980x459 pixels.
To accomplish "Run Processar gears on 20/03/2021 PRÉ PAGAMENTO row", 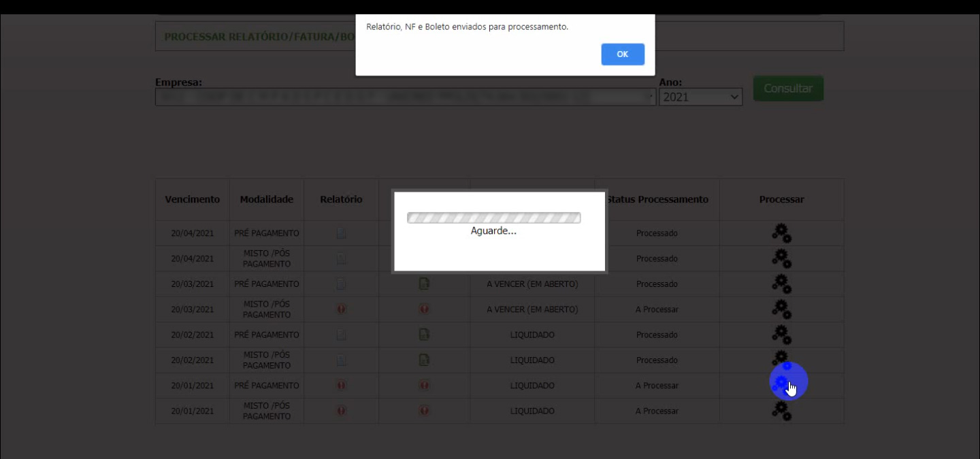I will pyautogui.click(x=781, y=284).
